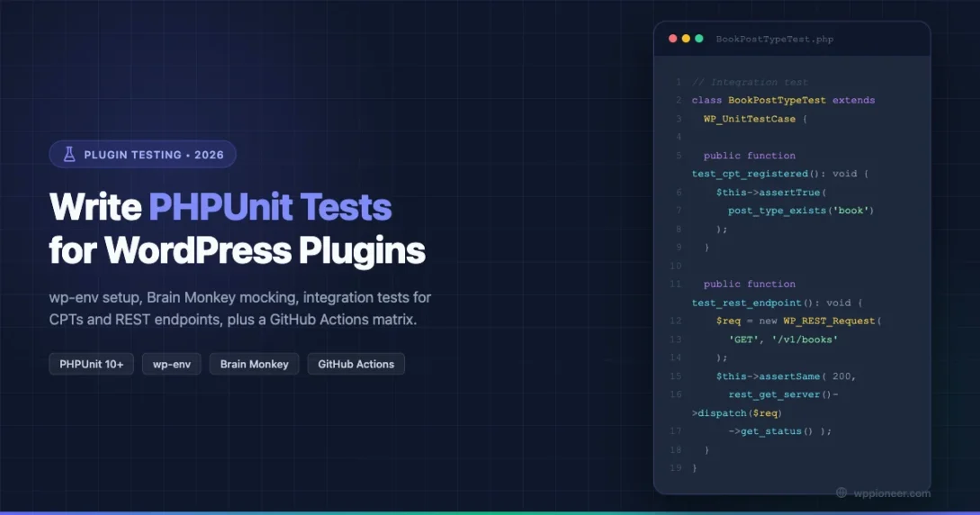Click 'rest_get_server()-' code line
This screenshot has width=980, height=515.
pyautogui.click(x=783, y=394)
